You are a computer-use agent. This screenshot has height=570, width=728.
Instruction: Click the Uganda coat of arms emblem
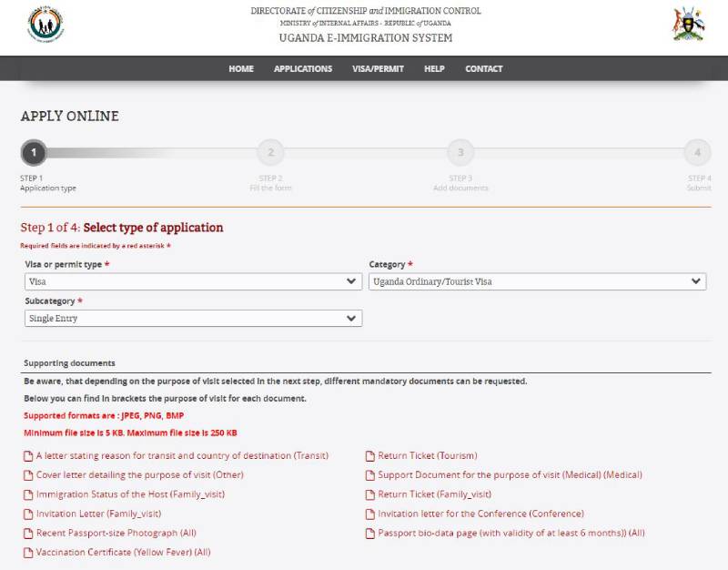[x=689, y=24]
